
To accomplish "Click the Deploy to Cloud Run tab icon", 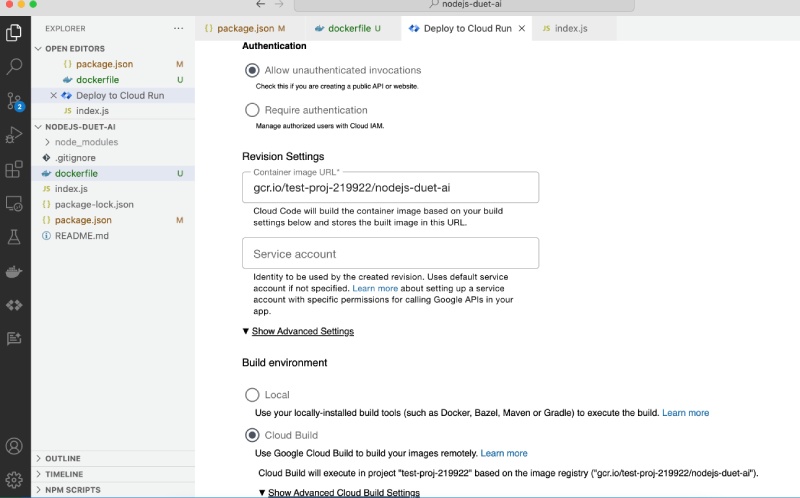I will (414, 29).
